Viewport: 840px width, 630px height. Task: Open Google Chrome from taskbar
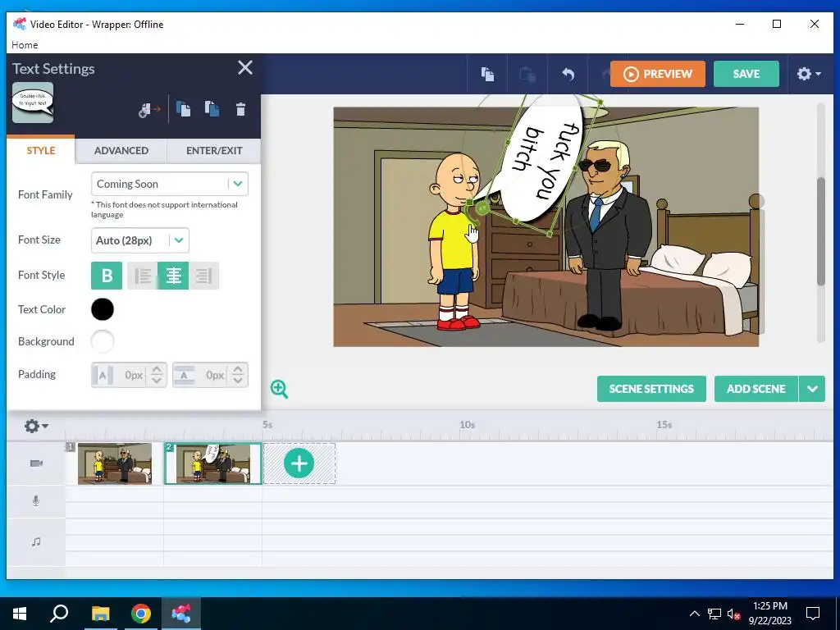141,614
